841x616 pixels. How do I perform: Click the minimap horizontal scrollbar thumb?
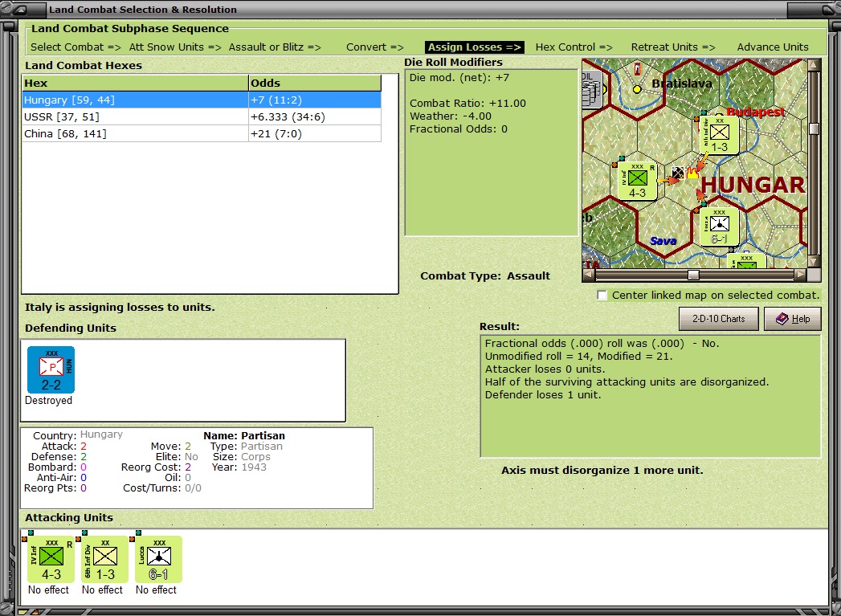coord(693,275)
